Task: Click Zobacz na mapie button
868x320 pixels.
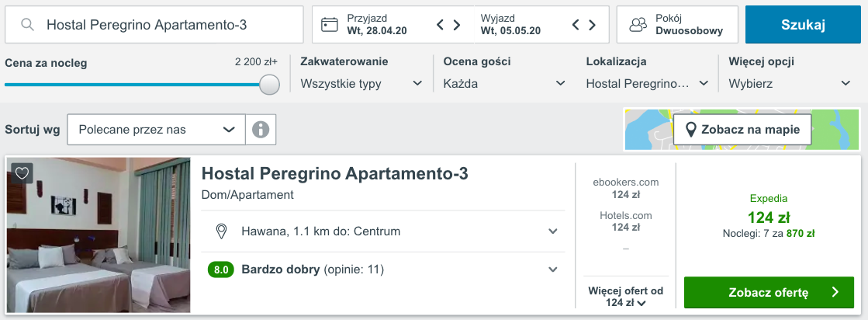Action: [x=742, y=130]
